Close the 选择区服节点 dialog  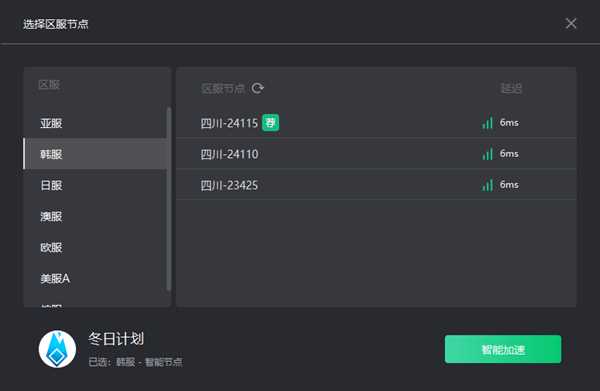(x=571, y=23)
